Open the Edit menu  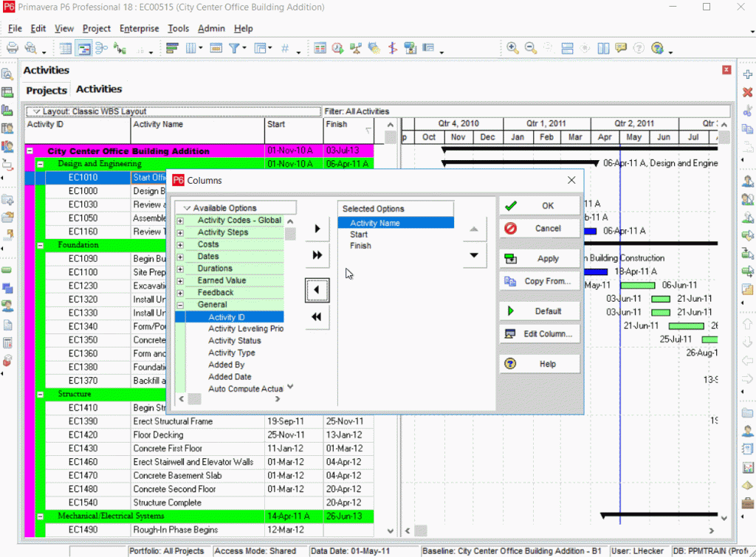pos(38,29)
